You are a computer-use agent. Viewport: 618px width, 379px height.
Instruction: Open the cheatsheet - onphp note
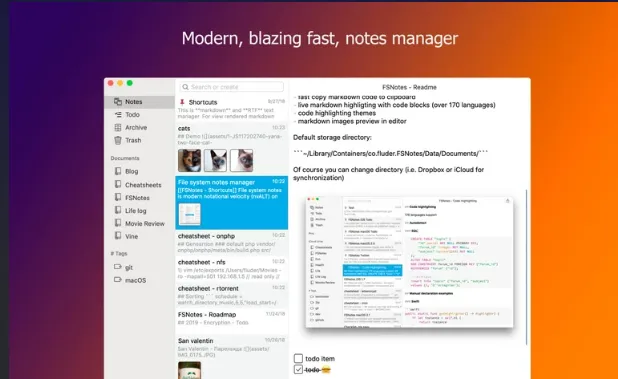[231, 243]
